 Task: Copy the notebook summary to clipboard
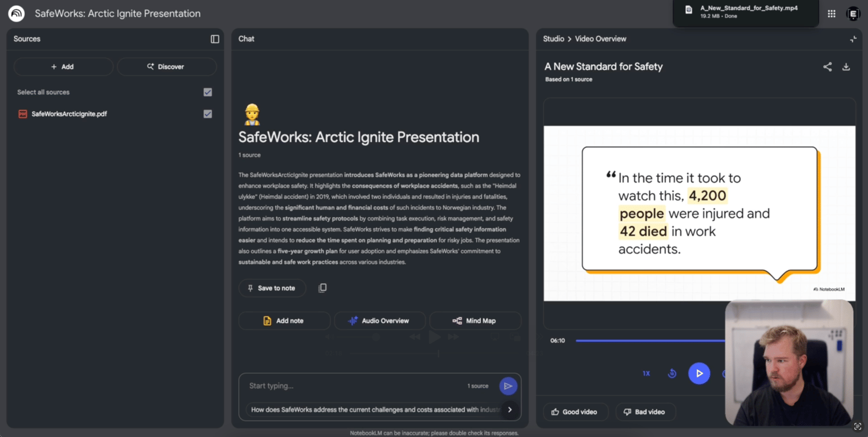(x=322, y=288)
